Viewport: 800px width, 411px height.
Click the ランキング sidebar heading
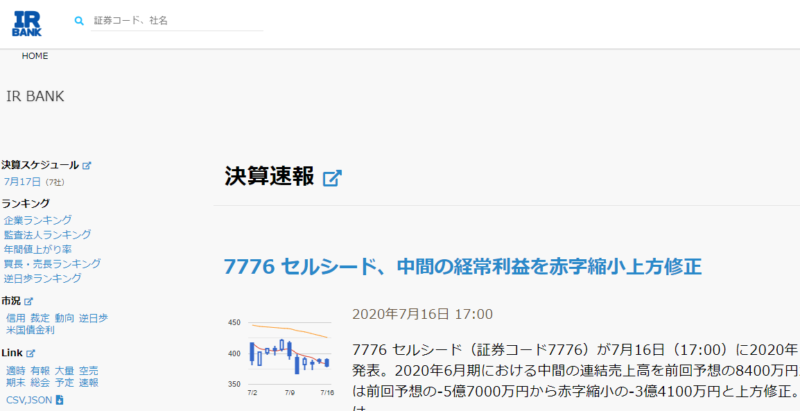coord(26,203)
